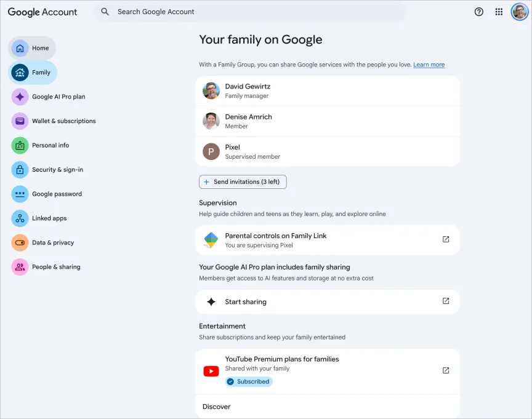
Task: Go to Wallet & subscriptions
Action: pyautogui.click(x=64, y=121)
